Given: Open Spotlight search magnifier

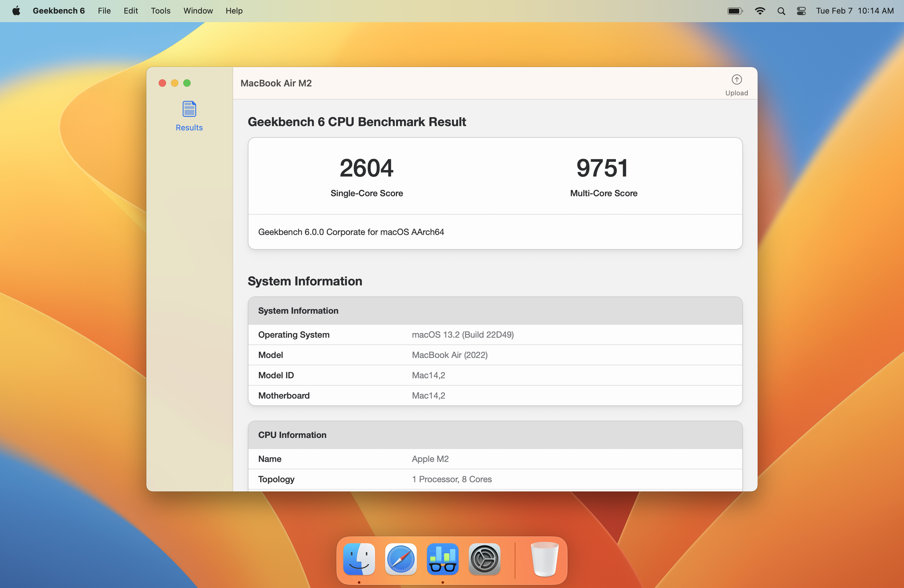Looking at the screenshot, I should tap(781, 11).
